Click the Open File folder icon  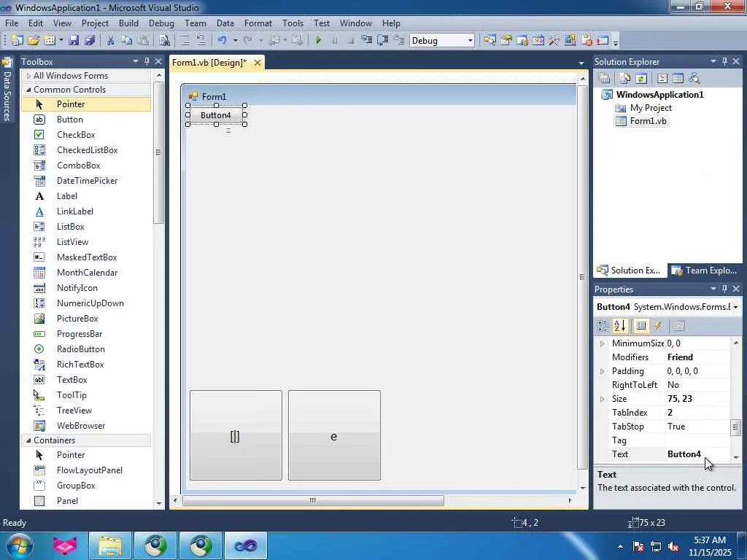tap(34, 41)
